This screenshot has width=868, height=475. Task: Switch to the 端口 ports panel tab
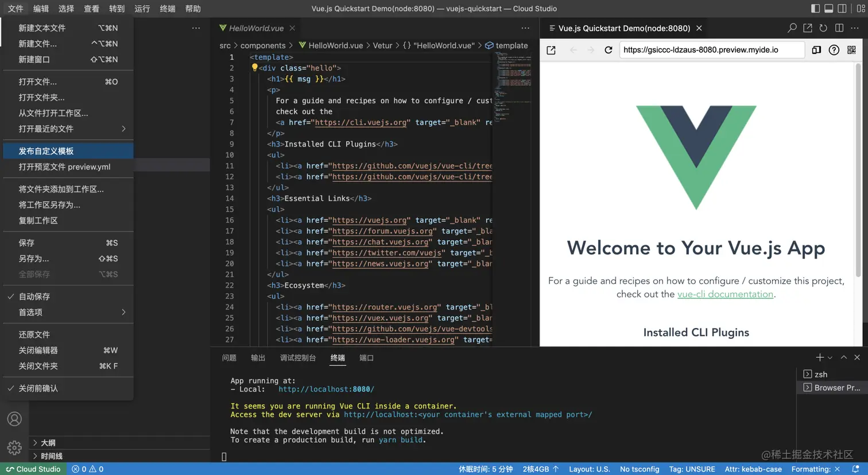point(366,358)
